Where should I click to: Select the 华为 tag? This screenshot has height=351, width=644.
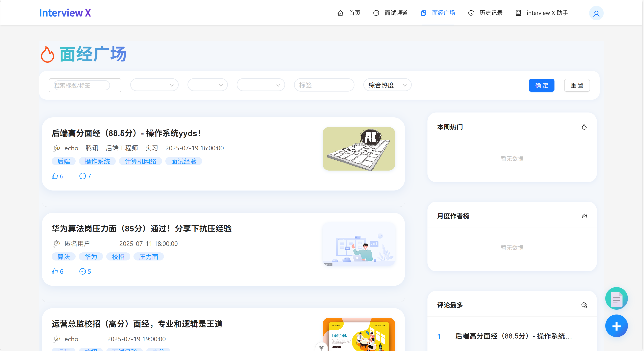[91, 256]
